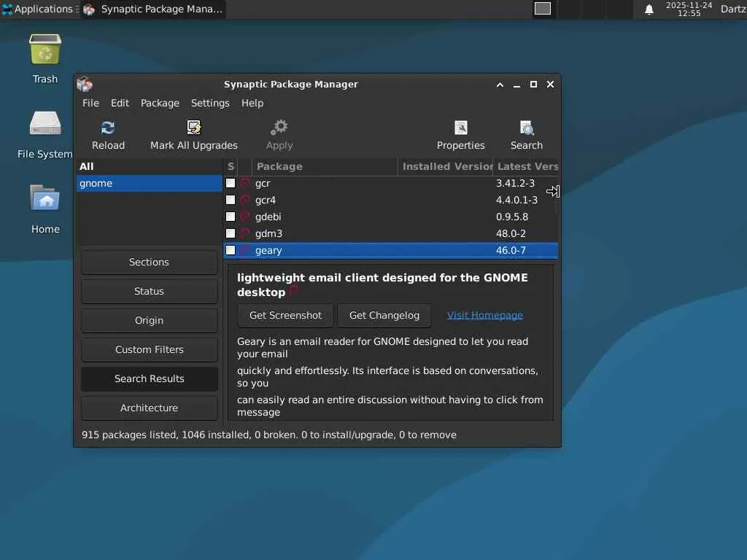Image resolution: width=747 pixels, height=560 pixels.
Task: Toggle the status checkbox for gcr4
Action: coord(231,200)
